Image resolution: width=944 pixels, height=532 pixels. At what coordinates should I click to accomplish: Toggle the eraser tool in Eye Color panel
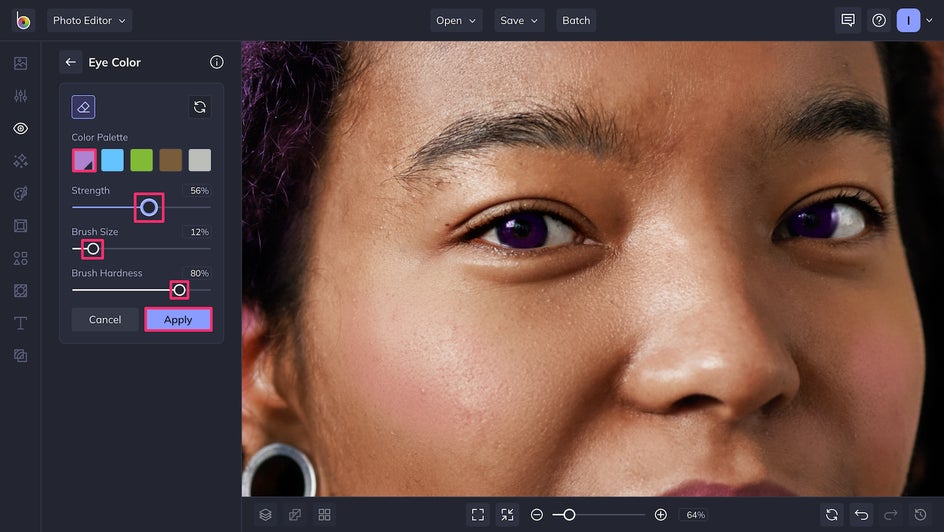pos(83,107)
